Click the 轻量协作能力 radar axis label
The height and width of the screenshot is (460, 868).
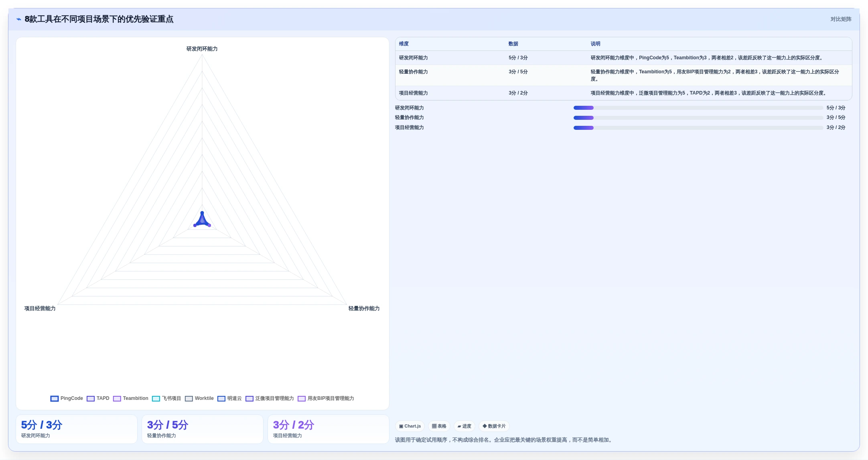(364, 309)
